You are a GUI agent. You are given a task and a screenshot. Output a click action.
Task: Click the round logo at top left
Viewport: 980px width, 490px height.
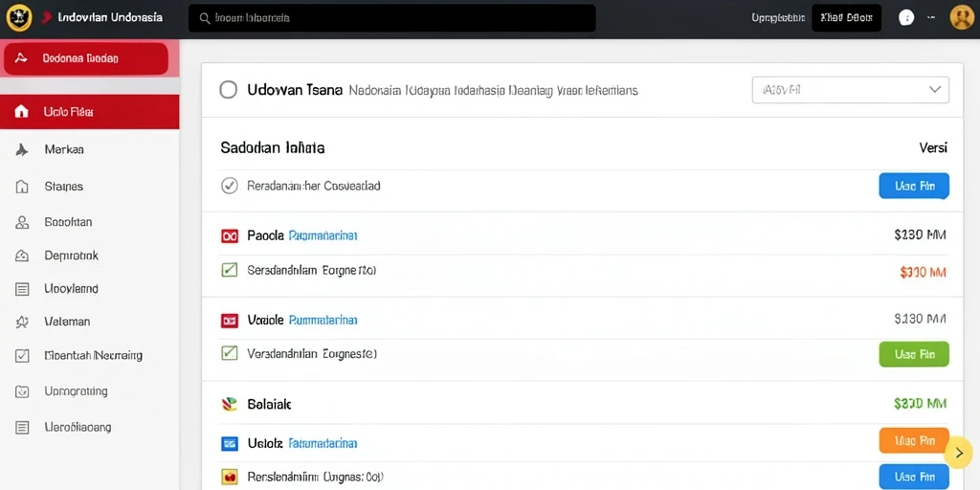(19, 18)
